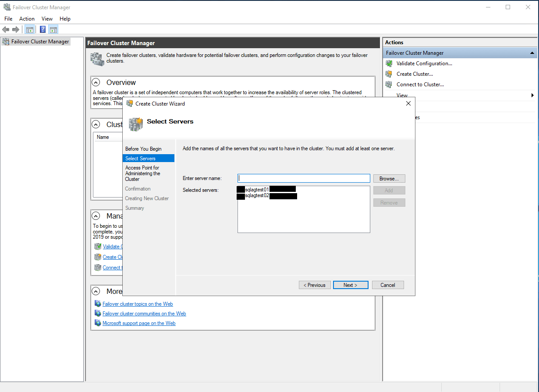Click the Creating New Cluster wizard step
The image size is (539, 392).
[147, 198]
